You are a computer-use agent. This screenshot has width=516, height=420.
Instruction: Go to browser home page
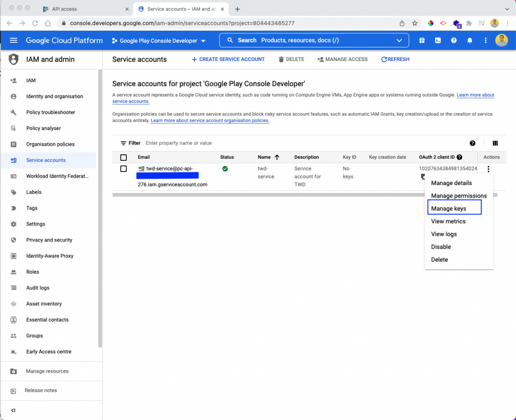[x=48, y=23]
